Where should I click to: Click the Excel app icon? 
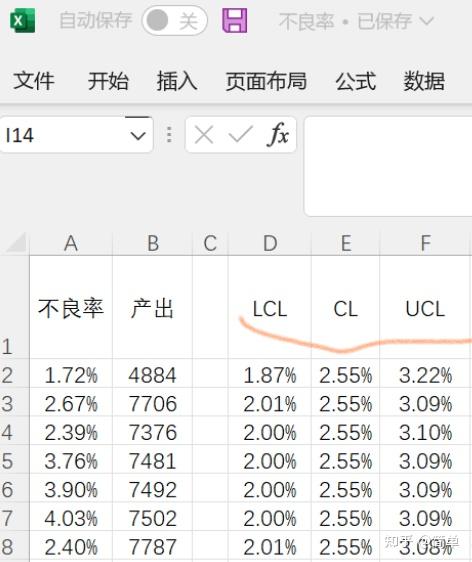click(22, 21)
